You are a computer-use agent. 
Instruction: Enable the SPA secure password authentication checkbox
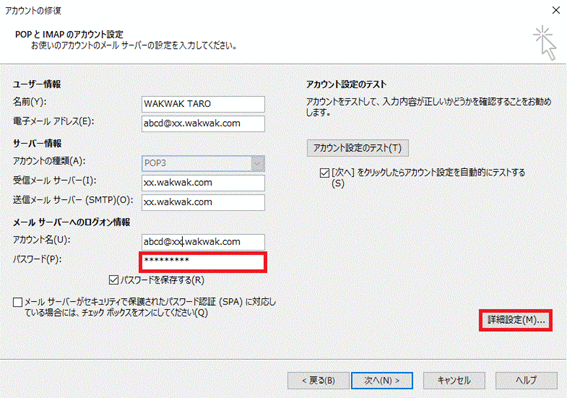click(17, 302)
